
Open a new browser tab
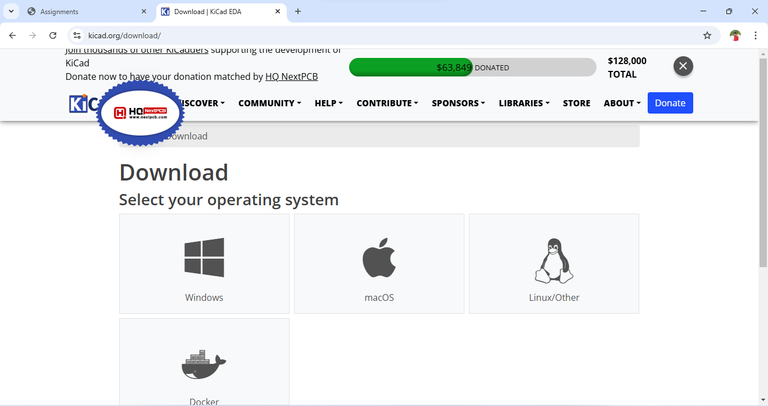coord(297,11)
